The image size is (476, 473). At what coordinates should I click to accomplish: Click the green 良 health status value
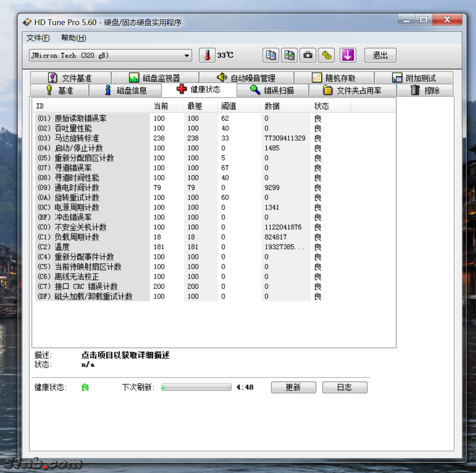pyautogui.click(x=85, y=387)
